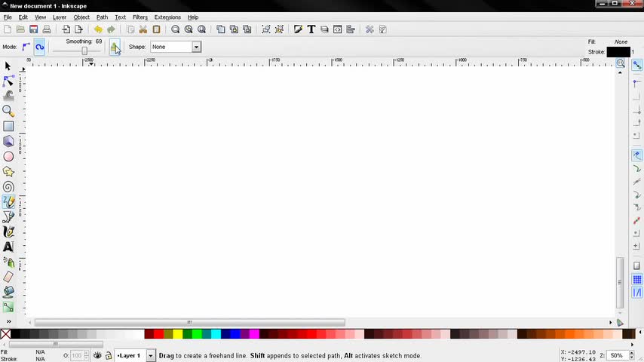The image size is (644, 362).
Task: Select the Paint Bucket fill tool
Action: coord(8,292)
